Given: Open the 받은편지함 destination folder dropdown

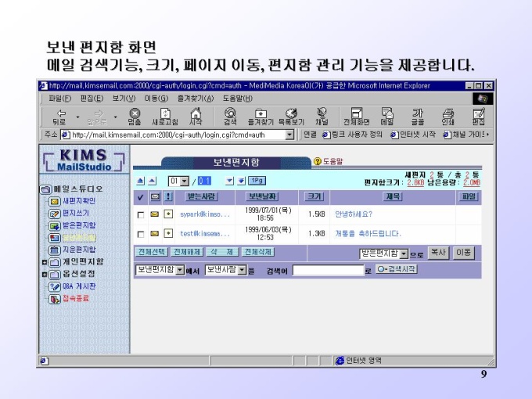Looking at the screenshot, I should [x=404, y=253].
